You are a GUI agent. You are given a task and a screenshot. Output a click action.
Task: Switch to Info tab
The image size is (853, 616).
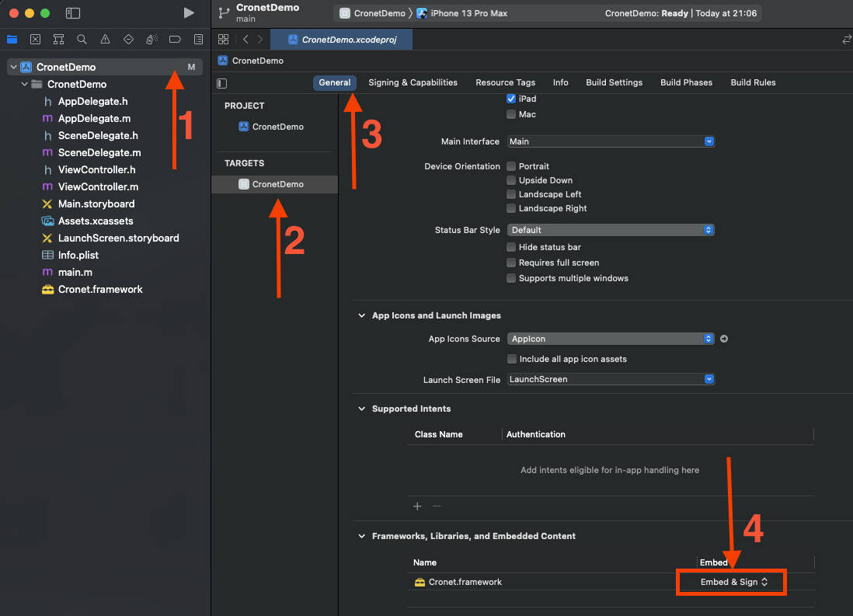click(560, 82)
